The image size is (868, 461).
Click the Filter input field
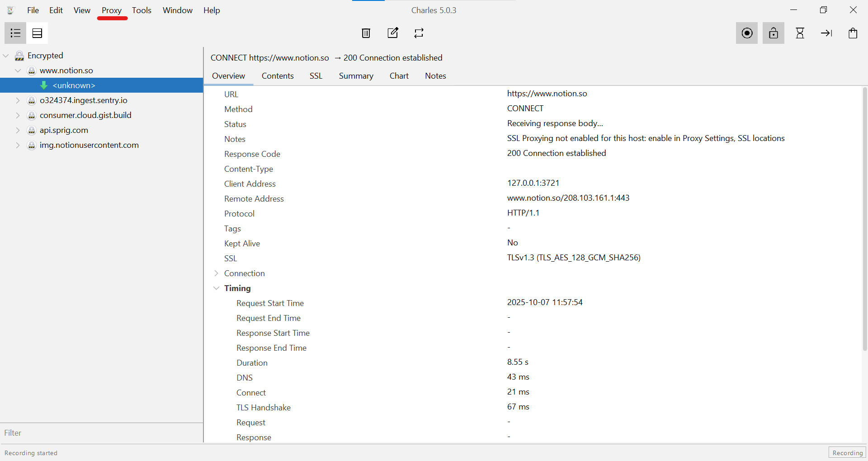102,433
